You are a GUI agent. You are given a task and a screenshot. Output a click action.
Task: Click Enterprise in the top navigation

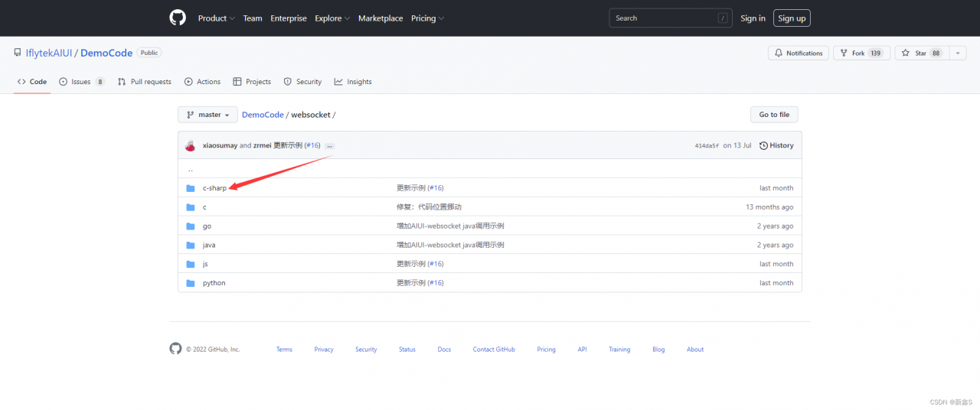coord(289,18)
